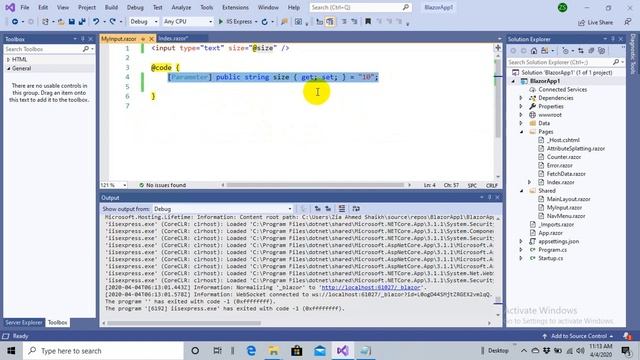Switch to the Server Explorer tab

coord(24,322)
